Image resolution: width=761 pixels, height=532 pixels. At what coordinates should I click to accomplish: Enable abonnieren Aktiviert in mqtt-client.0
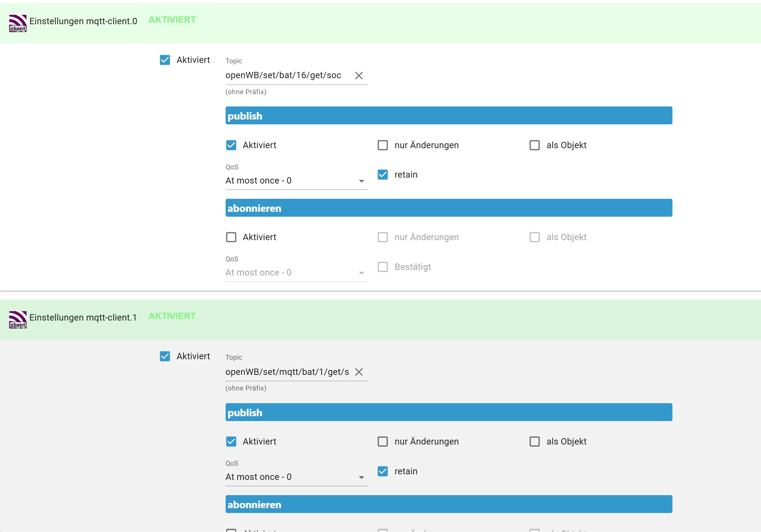point(231,237)
